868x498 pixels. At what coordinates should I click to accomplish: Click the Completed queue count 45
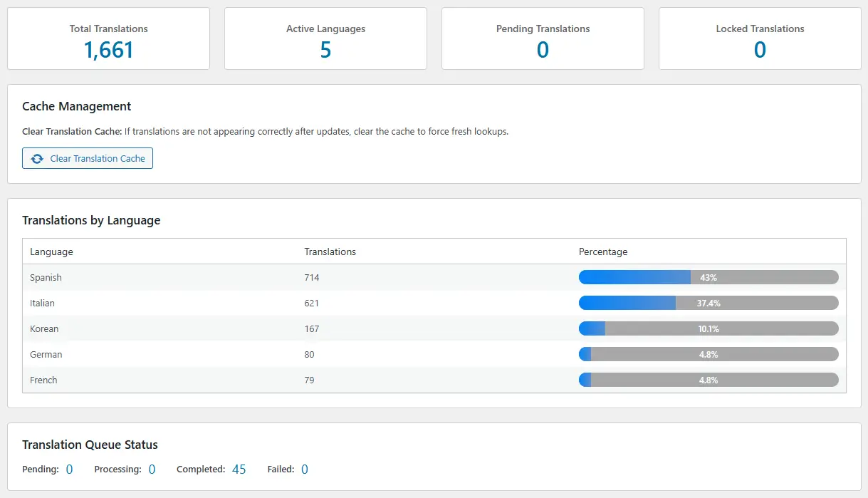tap(239, 469)
